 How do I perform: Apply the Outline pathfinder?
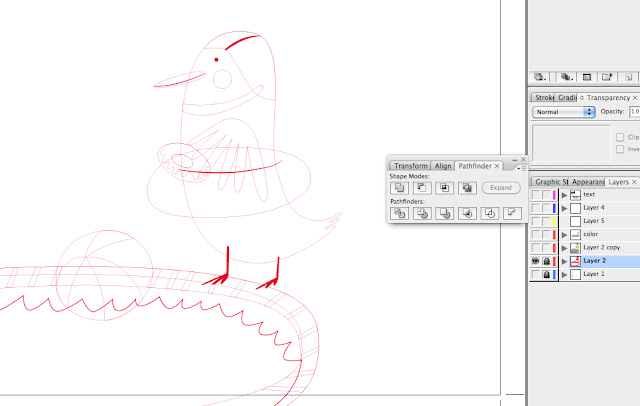pos(490,213)
